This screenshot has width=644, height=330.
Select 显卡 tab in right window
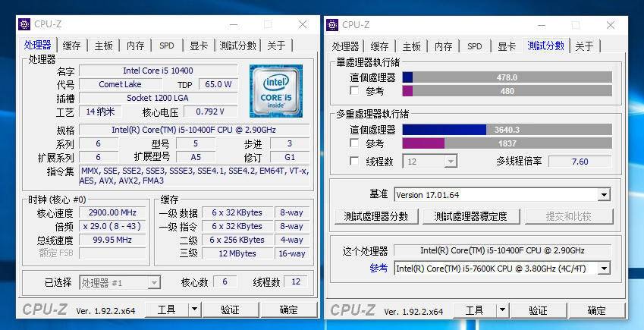tap(507, 46)
